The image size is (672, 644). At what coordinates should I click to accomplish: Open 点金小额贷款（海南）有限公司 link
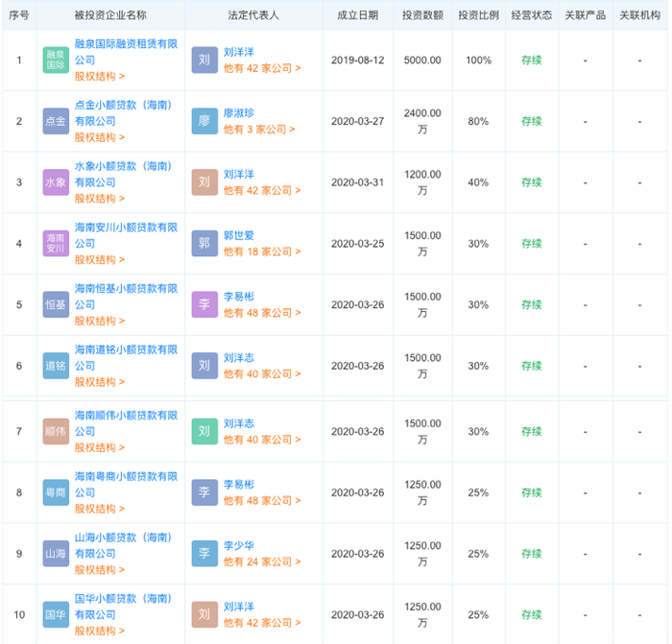[124, 113]
